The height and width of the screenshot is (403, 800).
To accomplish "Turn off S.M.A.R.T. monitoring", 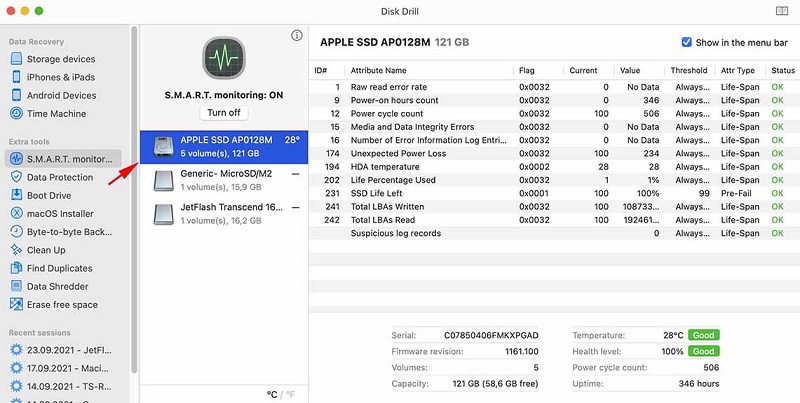I will click(x=223, y=113).
